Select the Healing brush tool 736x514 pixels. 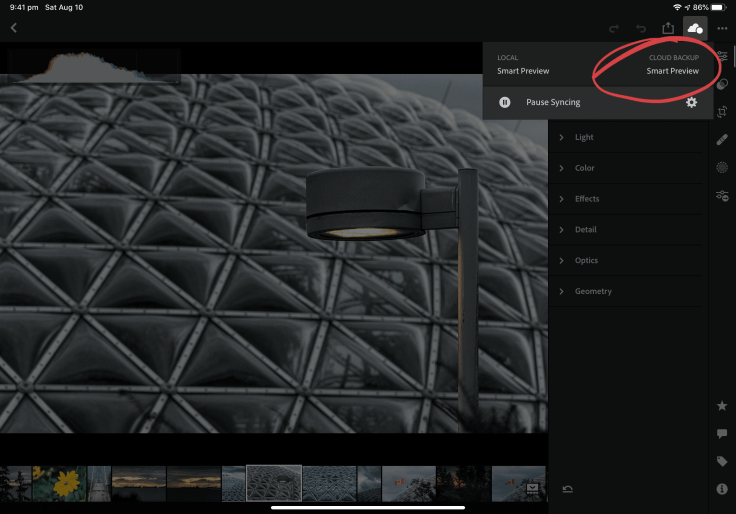click(x=722, y=139)
